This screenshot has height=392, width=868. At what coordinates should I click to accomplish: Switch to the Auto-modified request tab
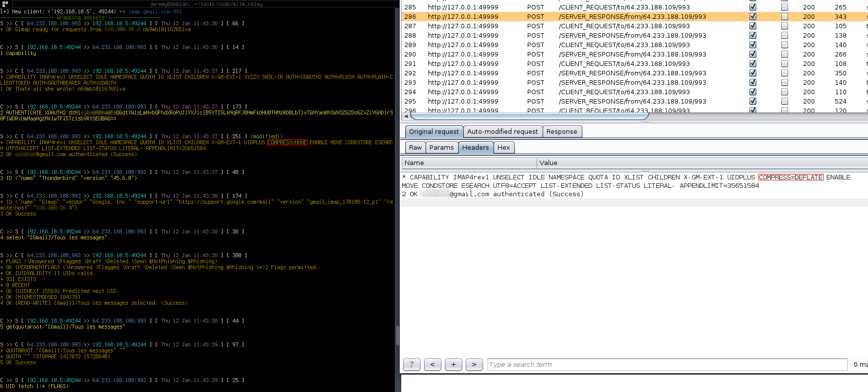click(x=502, y=132)
